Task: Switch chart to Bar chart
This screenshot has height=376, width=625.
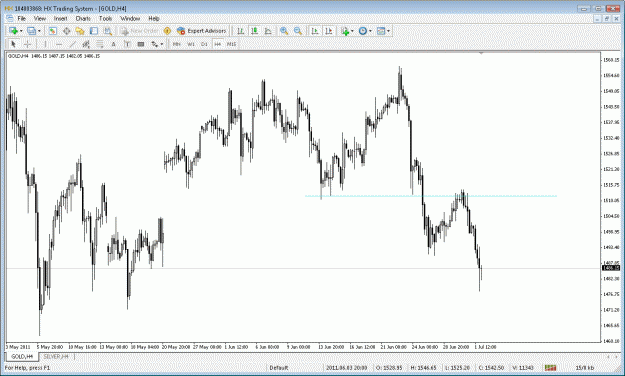Action: pyautogui.click(x=241, y=31)
